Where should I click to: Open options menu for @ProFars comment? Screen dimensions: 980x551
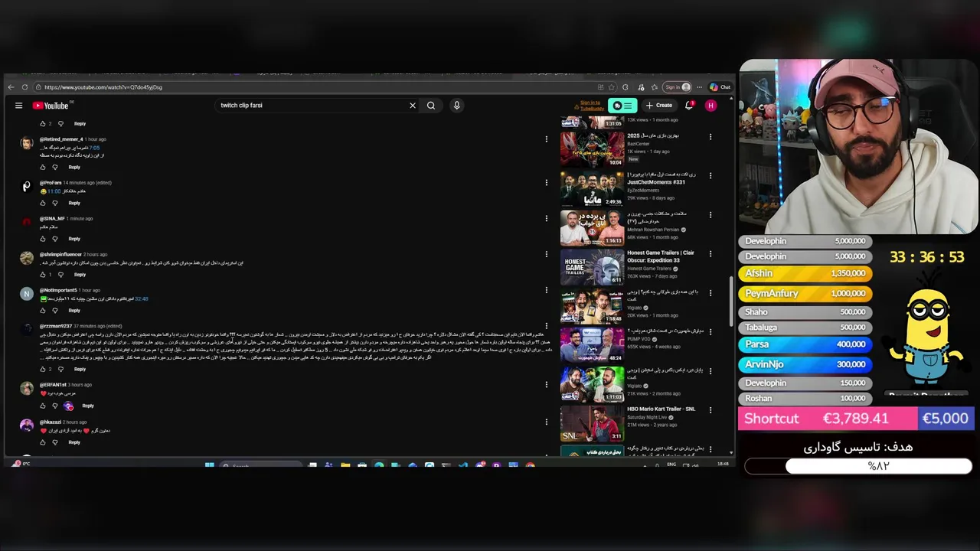[x=547, y=182]
